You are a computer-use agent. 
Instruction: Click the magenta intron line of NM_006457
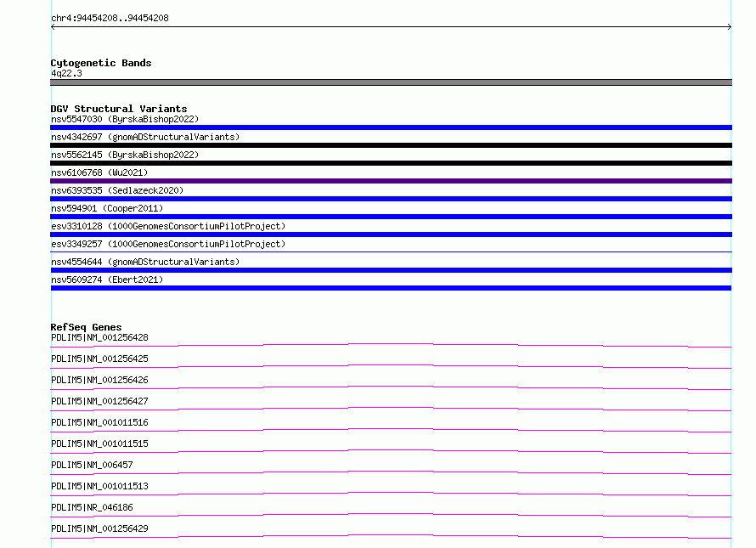click(x=391, y=472)
